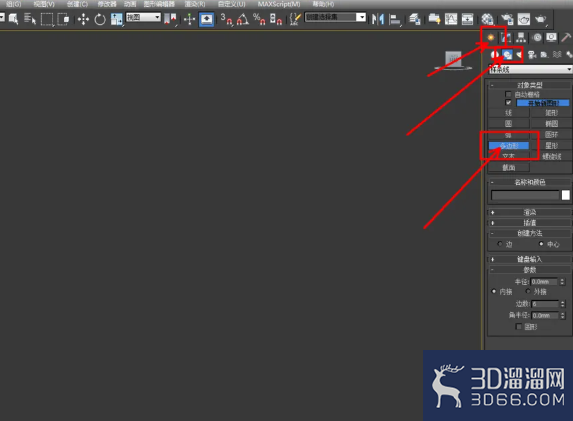Select the 中心 creation method radio
Screen dimensions: 573x421
(541, 244)
